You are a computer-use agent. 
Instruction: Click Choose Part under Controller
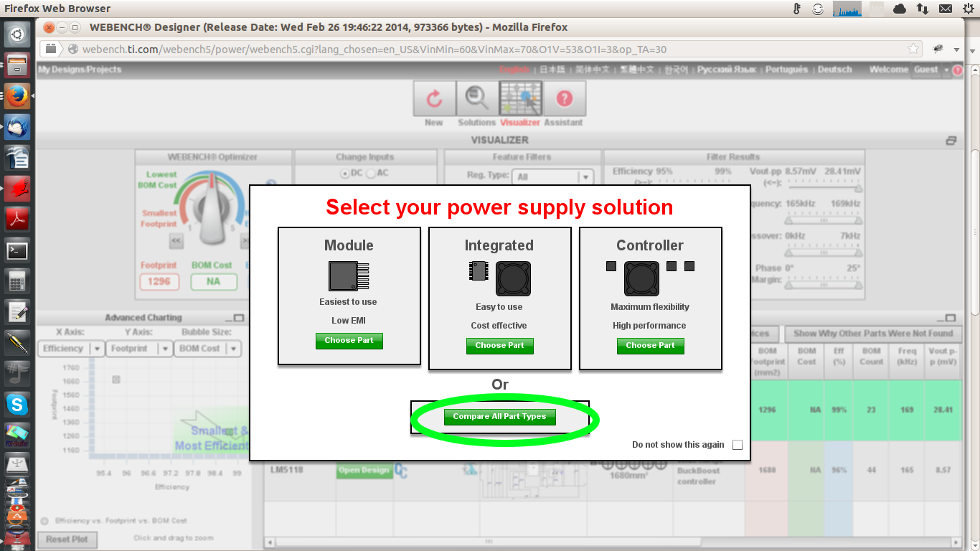(650, 346)
